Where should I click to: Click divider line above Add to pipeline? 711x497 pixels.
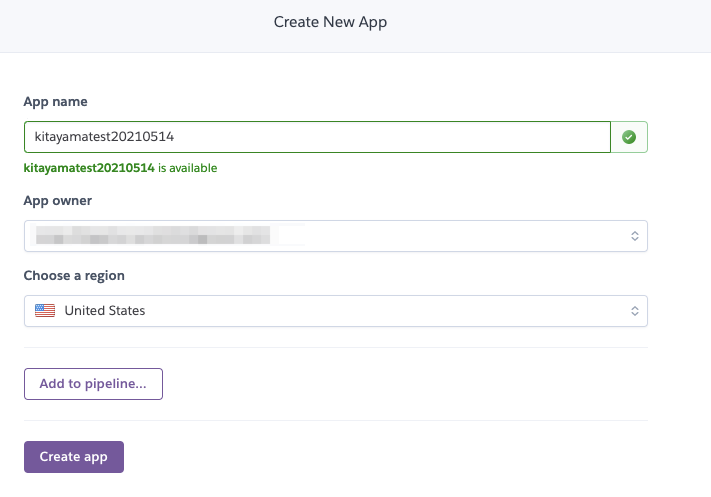335,348
